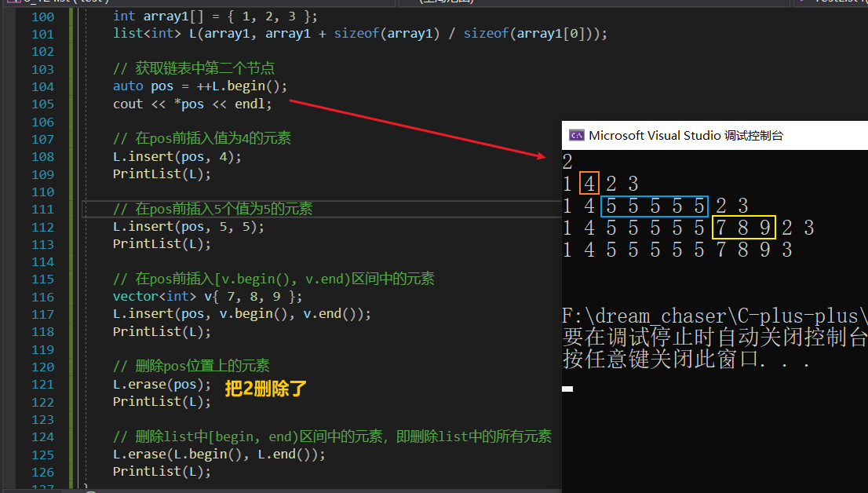The image size is (868, 493).
Task: Click the console path 'F:\dream_chaser\C-plus-plus'
Action: pyautogui.click(x=715, y=316)
